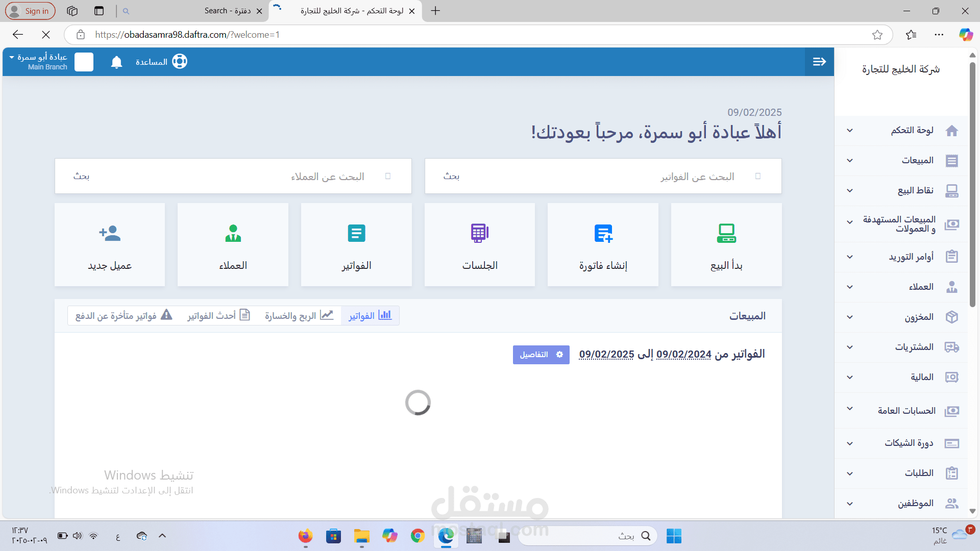Collapse sidebar using the arrow menu icon
The image size is (980, 551).
tap(819, 62)
